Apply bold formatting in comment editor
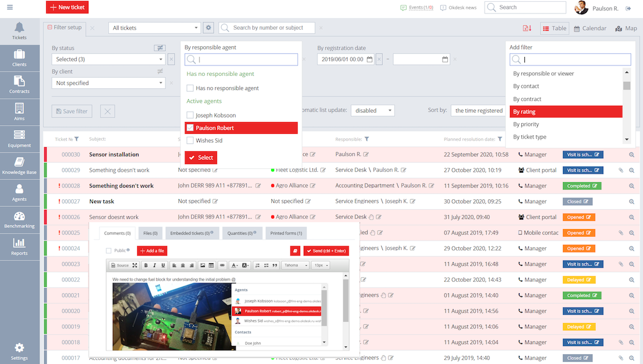Viewport: 643px width, 364px height. pos(146,265)
